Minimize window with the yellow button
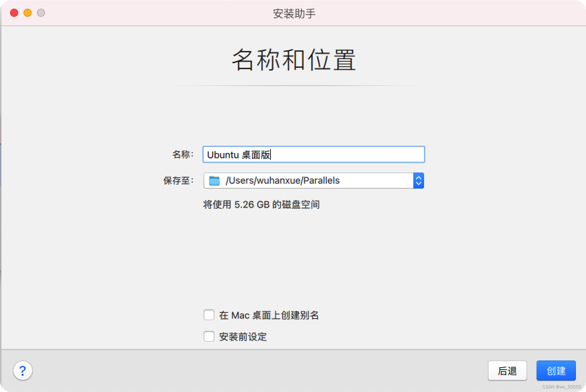 28,13
